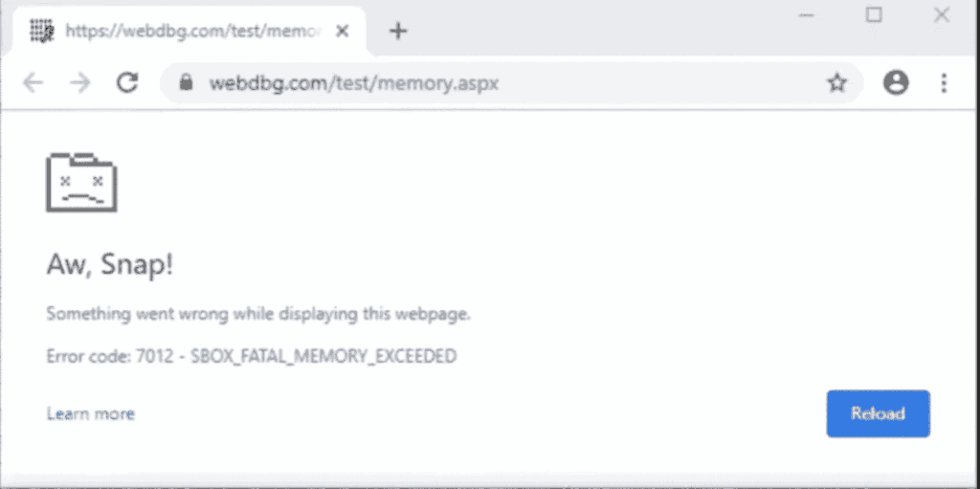Viewport: 980px width, 489px height.
Task: Click the webdbg tab favicon
Action: click(x=42, y=30)
